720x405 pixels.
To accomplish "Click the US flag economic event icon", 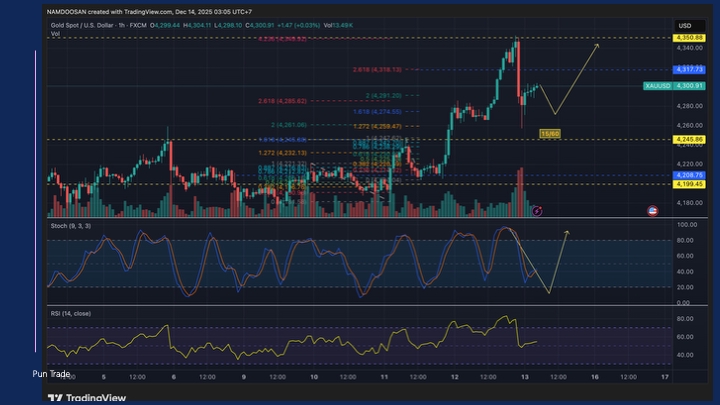I will [653, 211].
